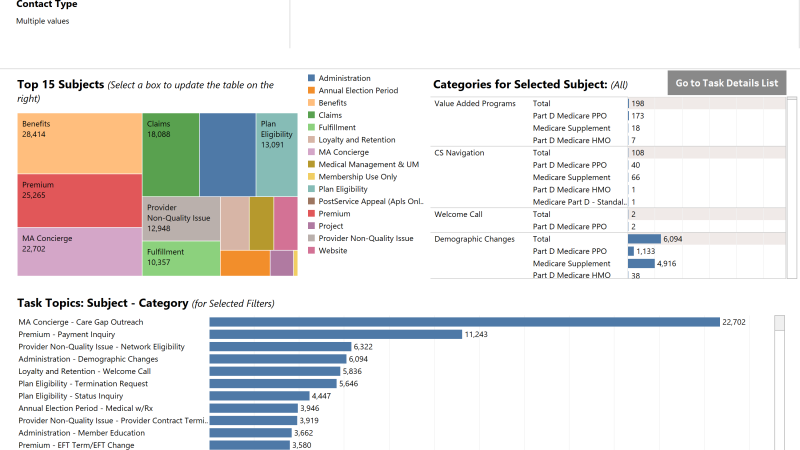Screen dimensions: 800x450
Task: Select the purple Project treemap box
Action: (x=282, y=263)
